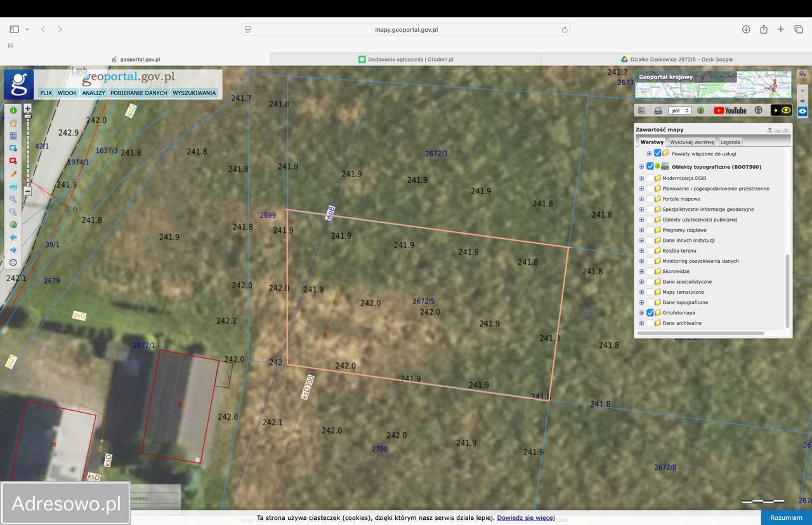
Task: Switch to the Legenda tab
Action: coord(730,142)
